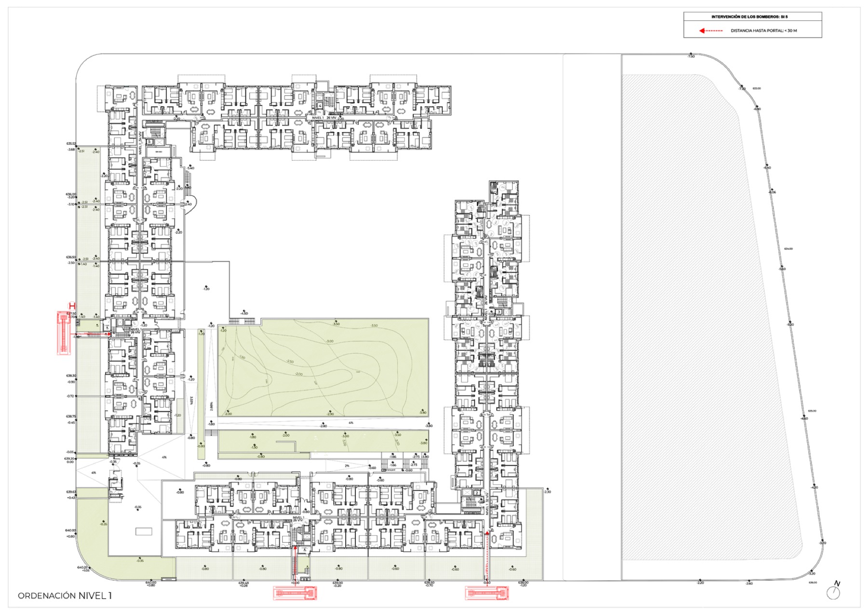
Task: Click the Ordenación Nivel 1 drawing title
Action: pos(65,596)
